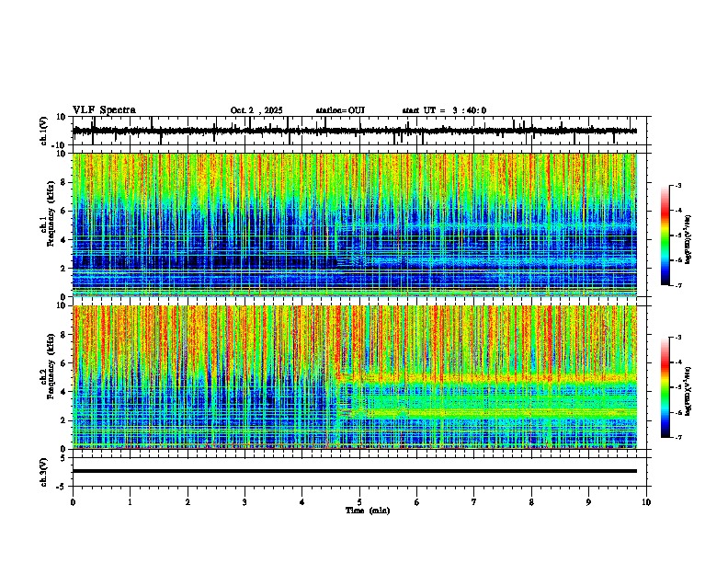The width and height of the screenshot is (728, 563).
Task: Click the thick black ch.3 voltage line
Action: pyautogui.click(x=355, y=471)
